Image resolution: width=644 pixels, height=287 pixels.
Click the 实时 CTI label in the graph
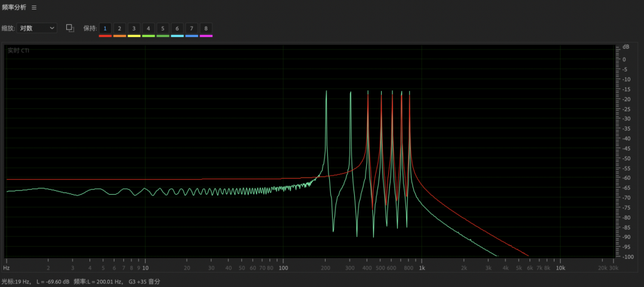[x=18, y=51]
